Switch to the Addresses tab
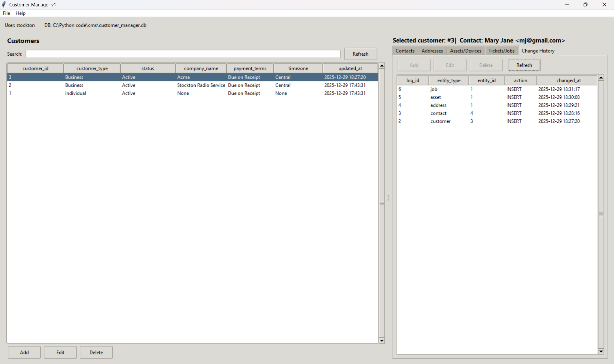Image resolution: width=614 pixels, height=364 pixels. 432,51
